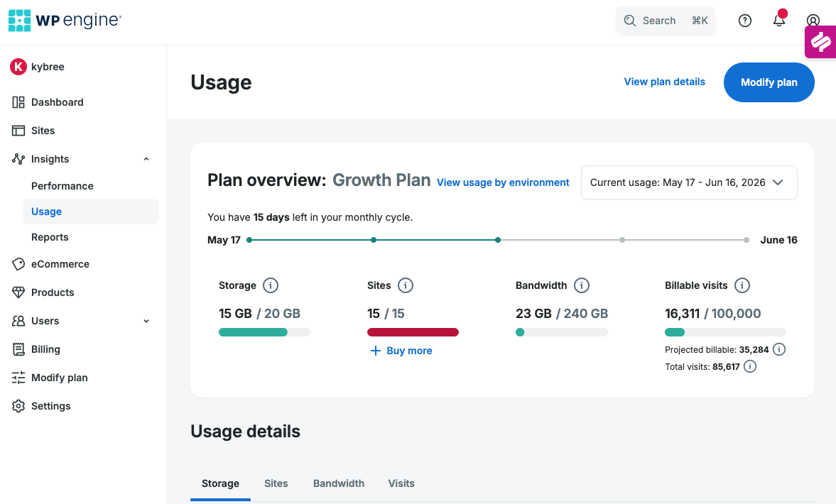This screenshot has width=836, height=504.
Task: Click the "16,311 / 100,000" visits value
Action: click(713, 313)
